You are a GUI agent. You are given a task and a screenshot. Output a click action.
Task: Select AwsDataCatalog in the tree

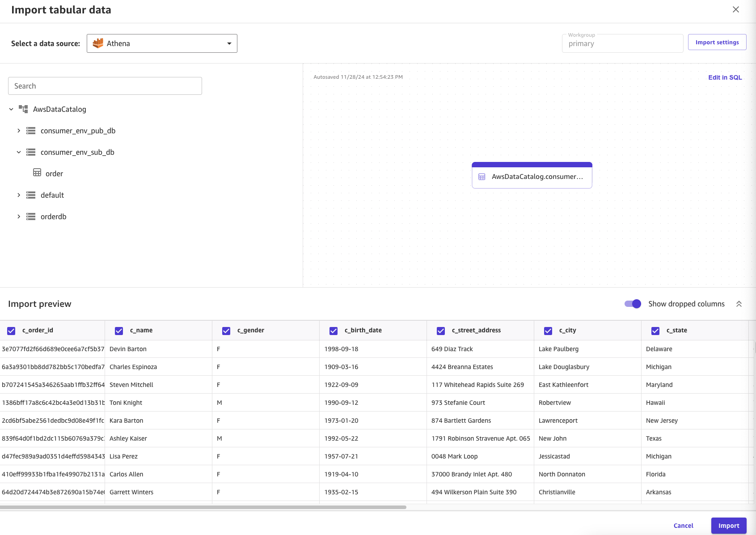(59, 109)
